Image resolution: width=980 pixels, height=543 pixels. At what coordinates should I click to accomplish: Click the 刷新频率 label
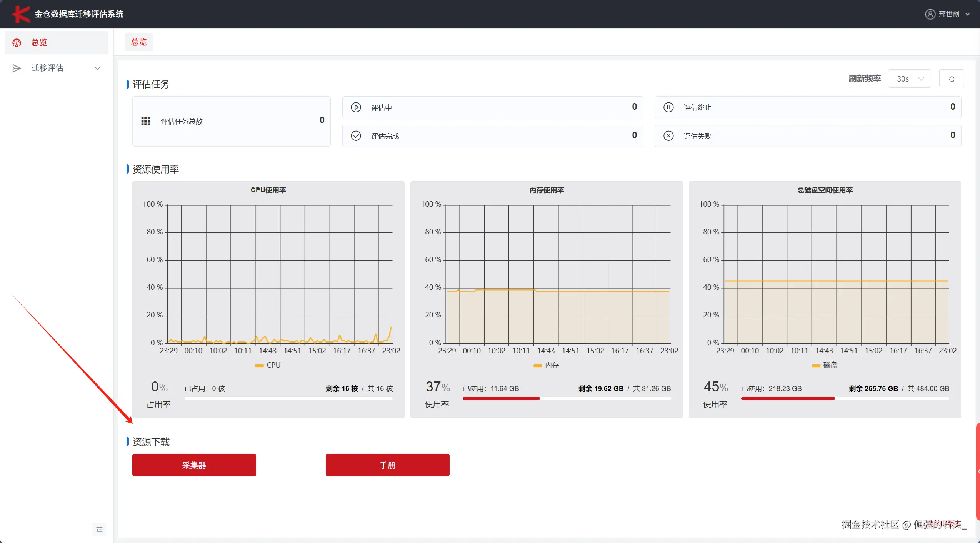point(865,79)
